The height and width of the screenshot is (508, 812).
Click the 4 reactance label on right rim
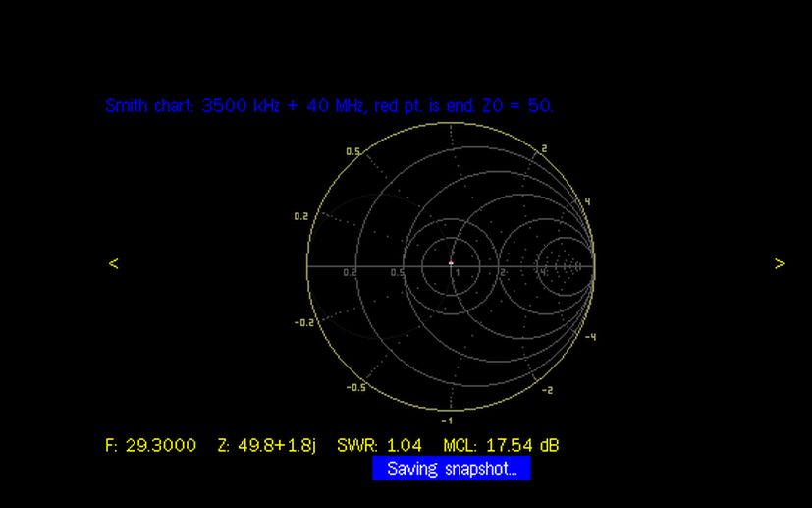coord(588,202)
